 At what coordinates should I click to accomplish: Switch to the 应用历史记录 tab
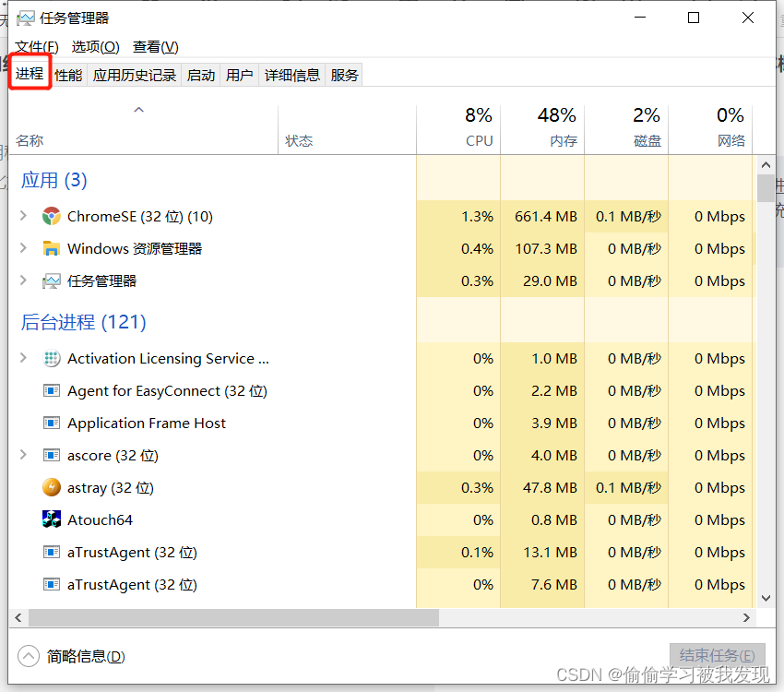pos(135,75)
